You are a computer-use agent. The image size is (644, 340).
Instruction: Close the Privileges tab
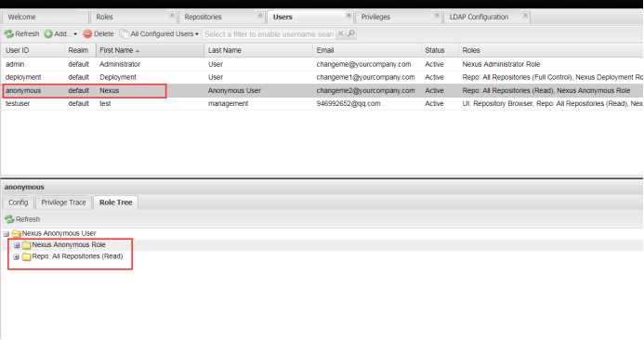(437, 16)
